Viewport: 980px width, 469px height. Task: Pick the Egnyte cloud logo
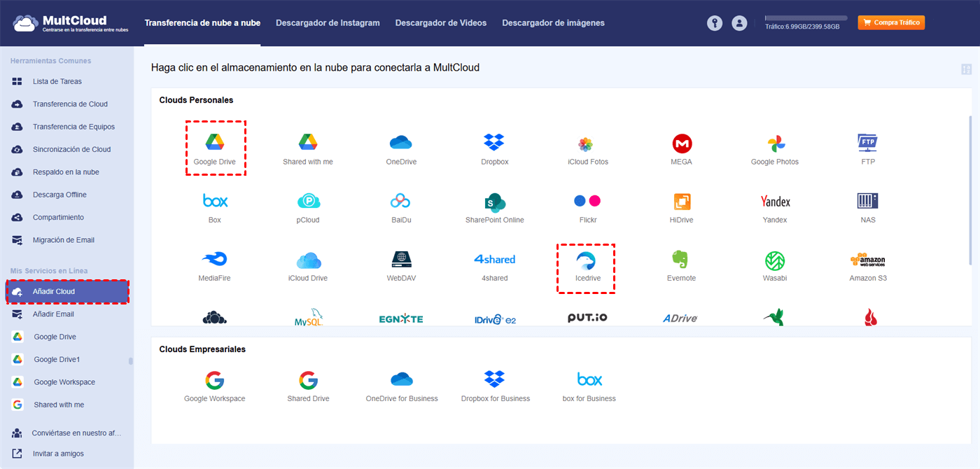tap(401, 318)
